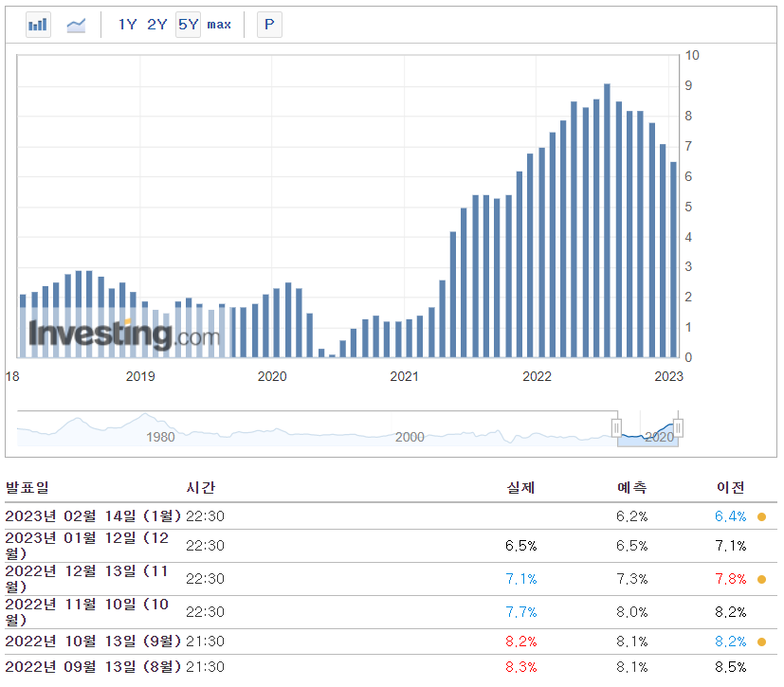Click revised-value dot beside 6.4%

point(761,516)
